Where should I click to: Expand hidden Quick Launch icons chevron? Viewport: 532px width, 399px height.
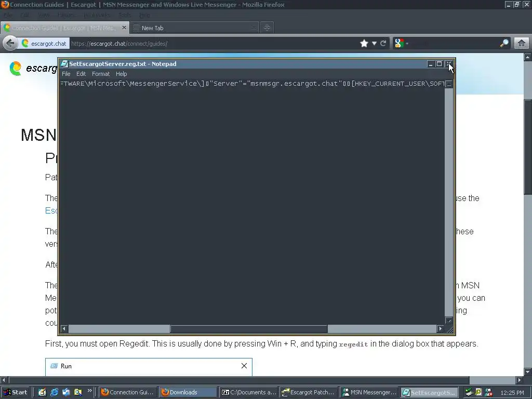coord(89,391)
